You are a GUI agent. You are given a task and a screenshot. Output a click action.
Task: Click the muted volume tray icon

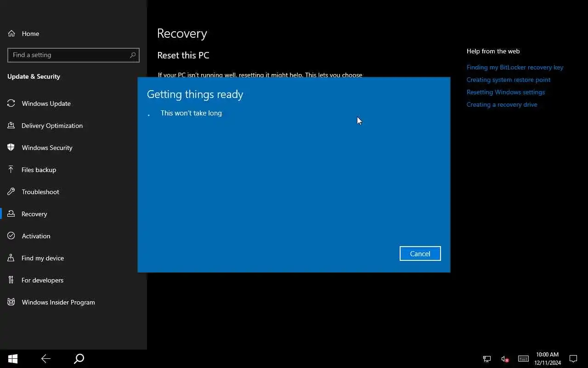pyautogui.click(x=505, y=359)
